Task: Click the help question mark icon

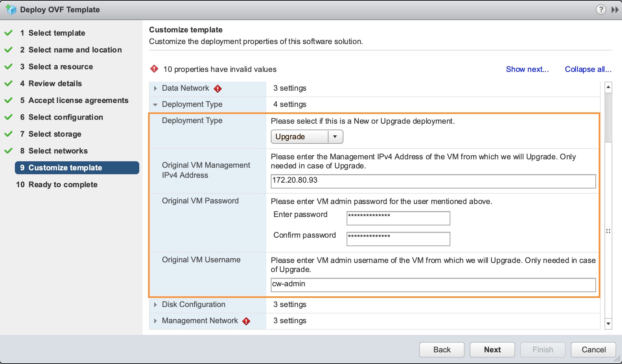Action: tap(601, 10)
